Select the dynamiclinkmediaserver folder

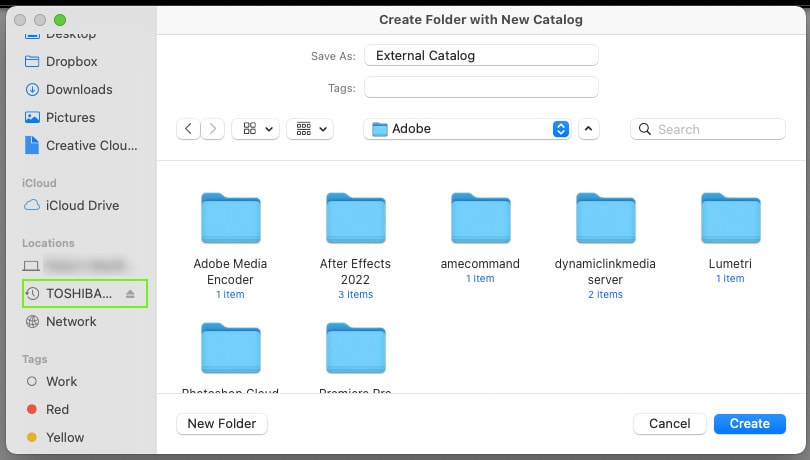(605, 218)
